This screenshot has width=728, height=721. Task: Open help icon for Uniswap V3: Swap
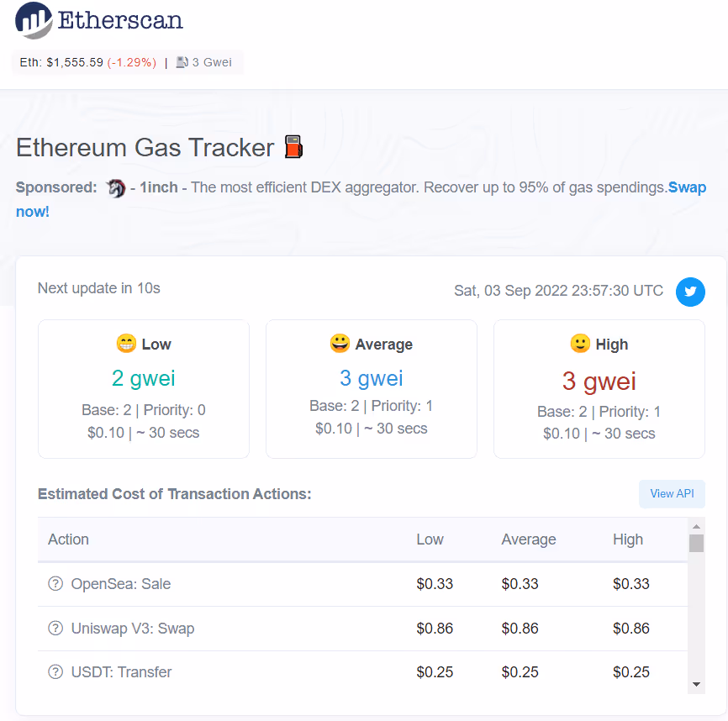(55, 628)
